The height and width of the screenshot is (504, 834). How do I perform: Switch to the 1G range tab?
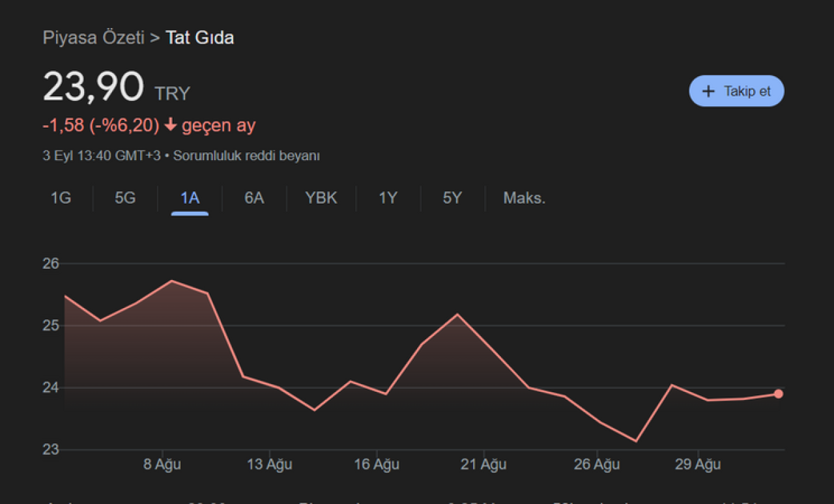point(61,198)
